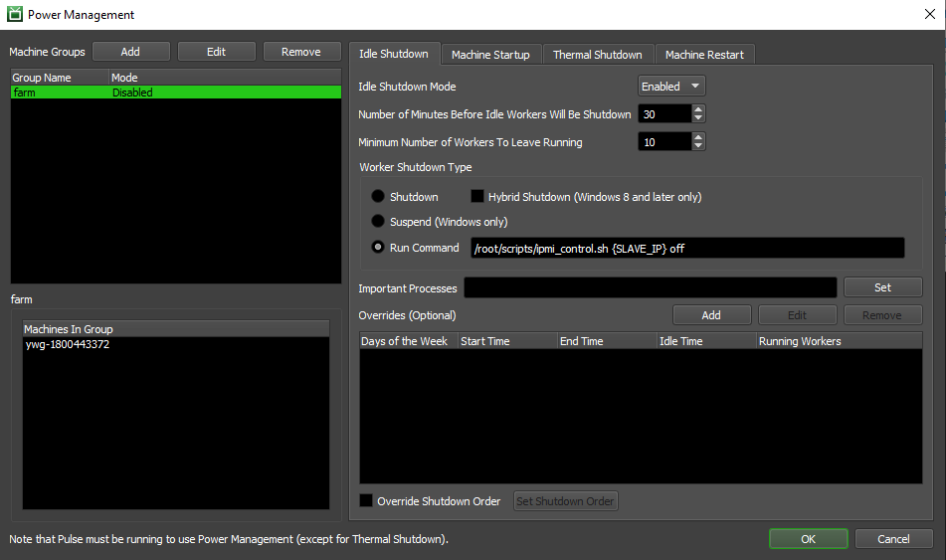The height and width of the screenshot is (560, 946).
Task: Switch to the Machine Startup tab
Action: coord(490,55)
